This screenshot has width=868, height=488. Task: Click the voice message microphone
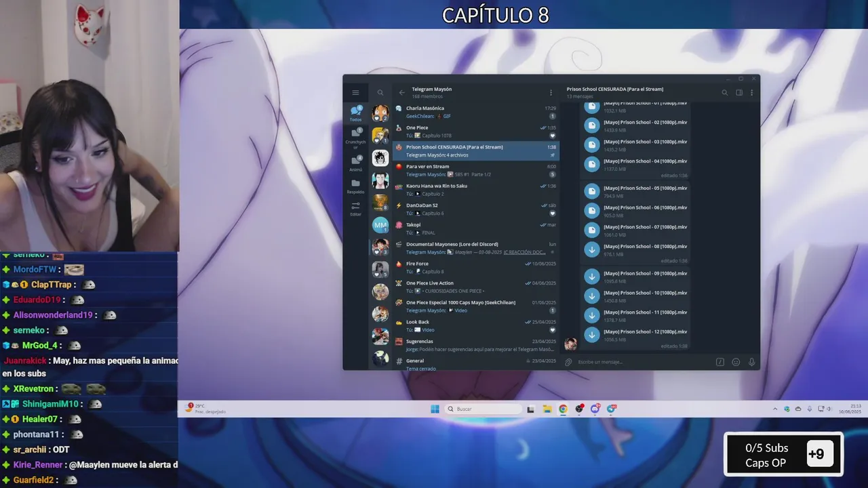(x=751, y=362)
